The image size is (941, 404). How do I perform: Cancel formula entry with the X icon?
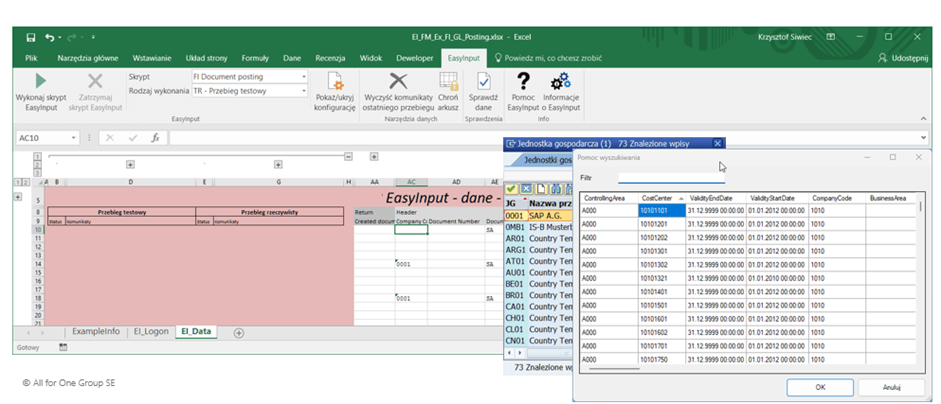pyautogui.click(x=110, y=137)
